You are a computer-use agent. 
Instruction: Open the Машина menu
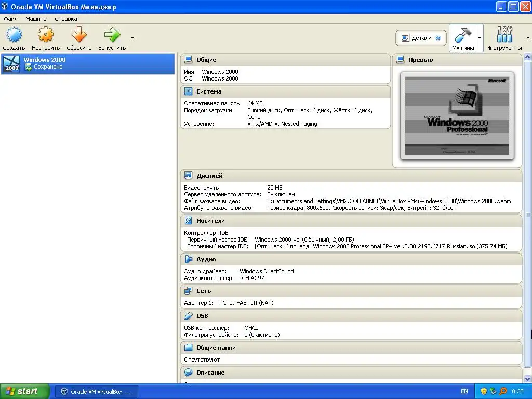coord(36,19)
